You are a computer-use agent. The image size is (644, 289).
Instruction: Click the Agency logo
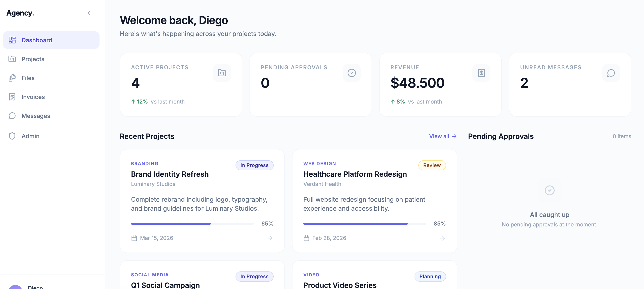click(x=20, y=13)
